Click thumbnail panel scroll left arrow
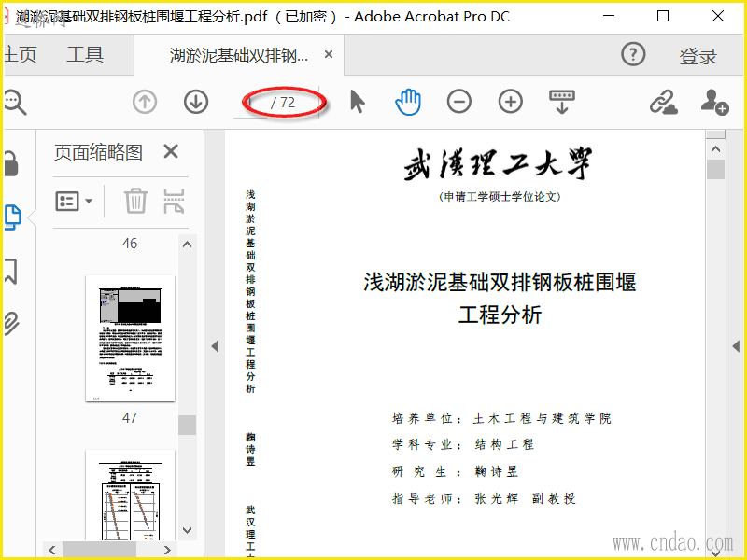 (52, 550)
